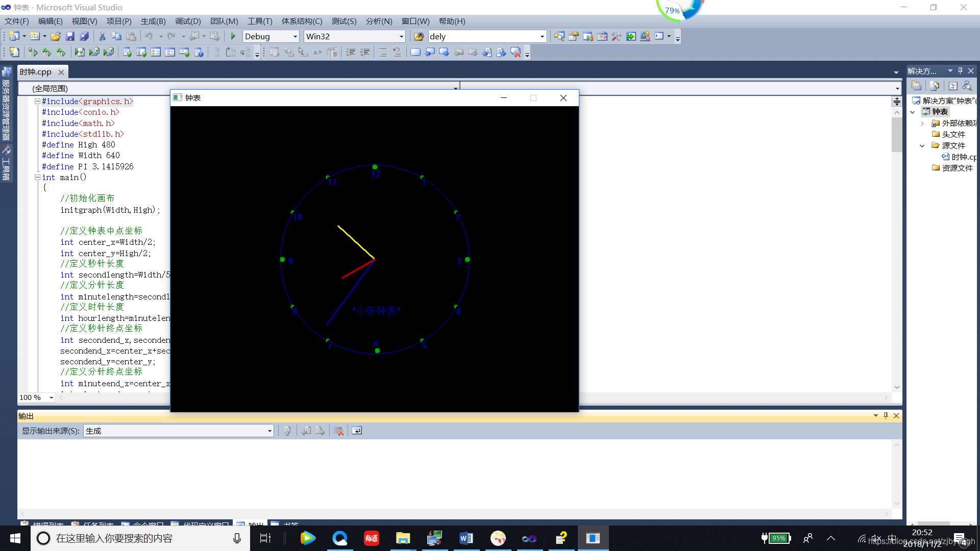
Task: Click the Increase Indent toolbar icon
Action: 365,52
